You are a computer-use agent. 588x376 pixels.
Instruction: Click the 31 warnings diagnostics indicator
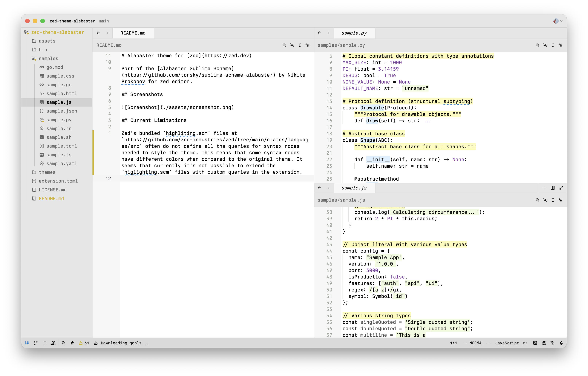click(x=84, y=343)
